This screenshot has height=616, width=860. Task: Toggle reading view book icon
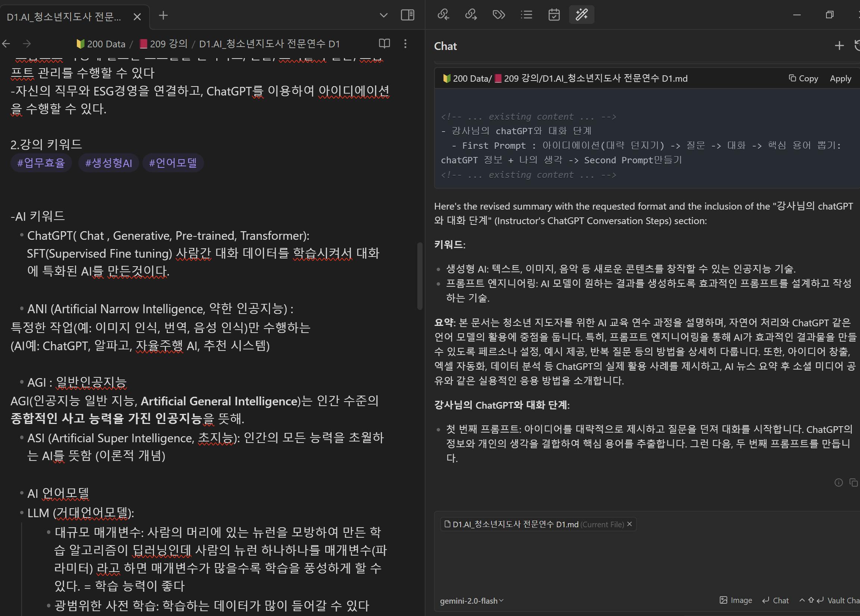[384, 44]
